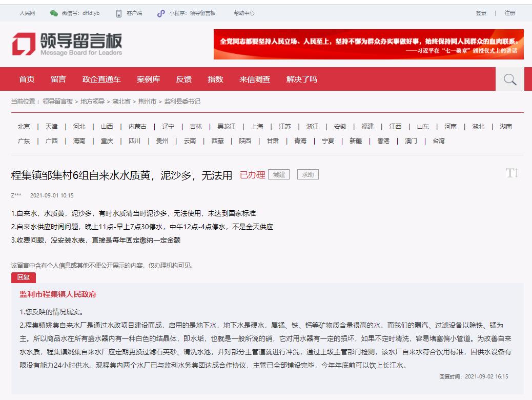Open the 帮助中心 help link
Image resolution: width=532 pixels, height=400 pixels.
pyautogui.click(x=244, y=13)
